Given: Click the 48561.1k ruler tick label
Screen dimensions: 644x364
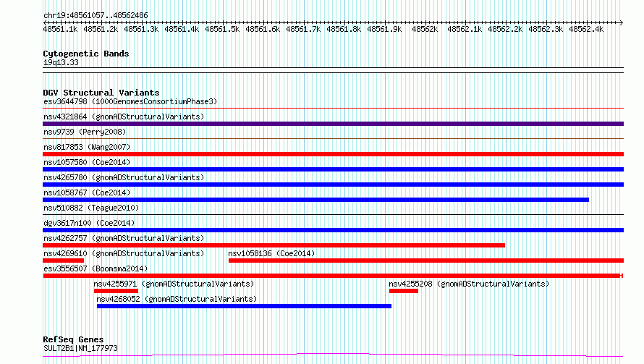Looking at the screenshot, I should click(60, 29).
